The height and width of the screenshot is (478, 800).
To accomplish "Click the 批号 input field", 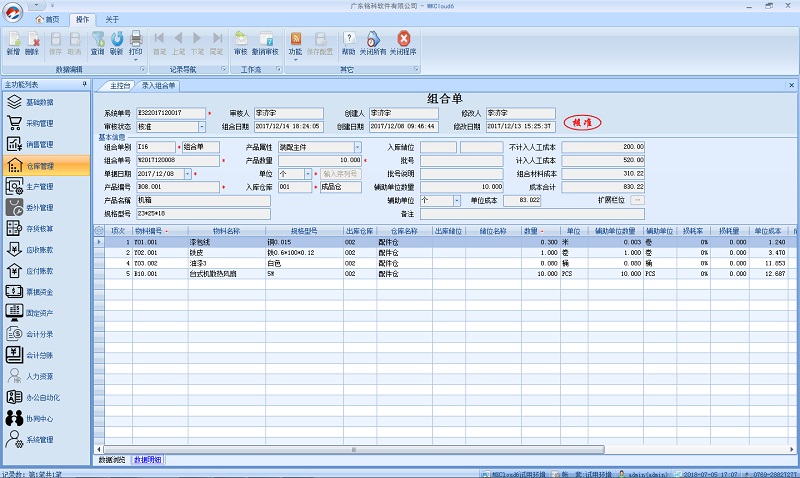I will [461, 161].
